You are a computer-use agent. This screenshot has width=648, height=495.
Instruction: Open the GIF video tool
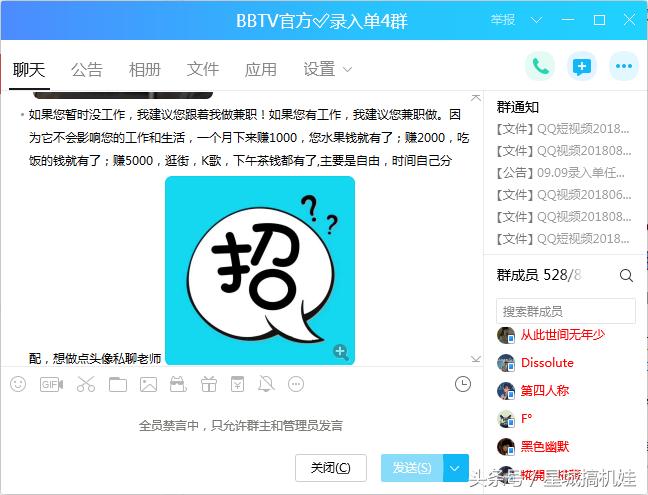coord(51,385)
